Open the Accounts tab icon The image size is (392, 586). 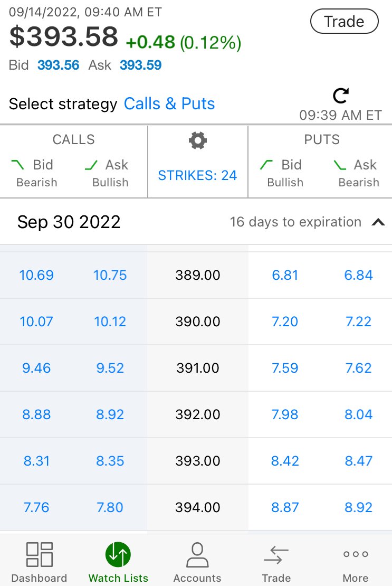[x=197, y=555]
